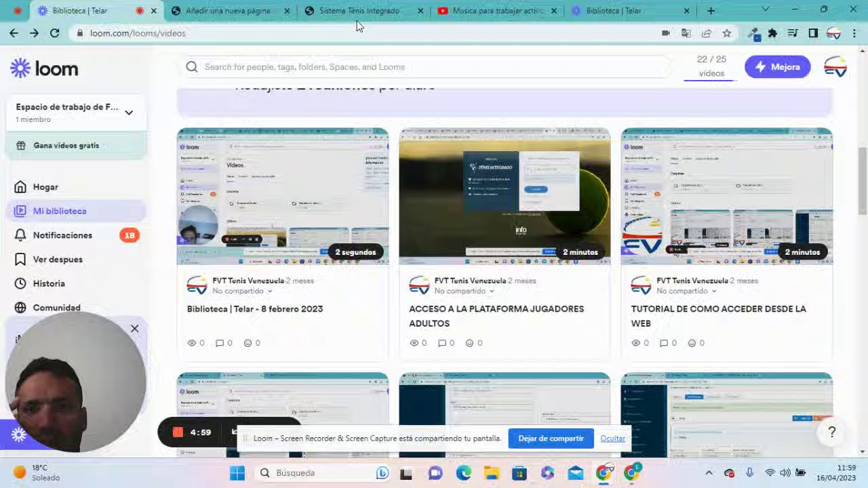The width and height of the screenshot is (868, 488).
Task: Open Microsoft Edge from taskbar
Action: click(463, 473)
